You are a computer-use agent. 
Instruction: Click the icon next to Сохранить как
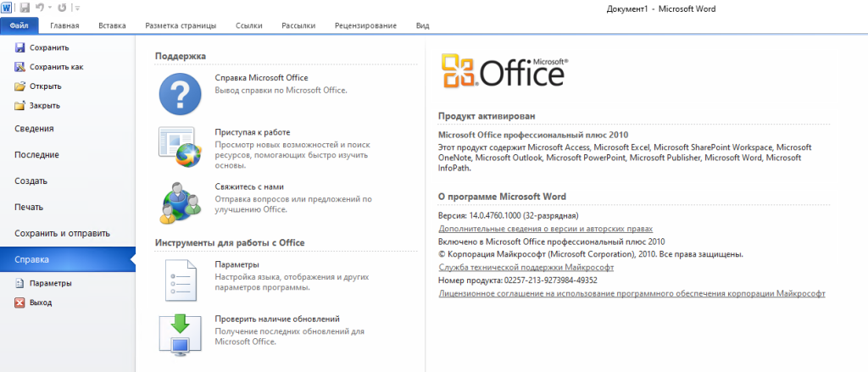(20, 67)
